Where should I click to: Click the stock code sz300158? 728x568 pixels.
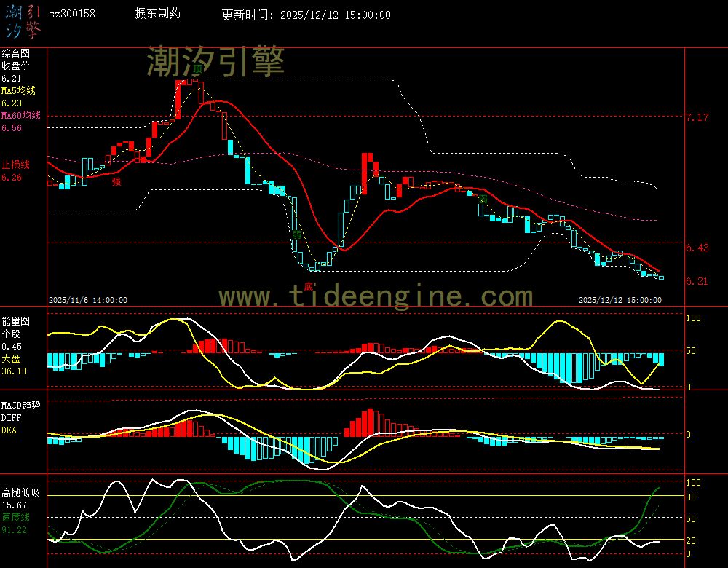(72, 15)
